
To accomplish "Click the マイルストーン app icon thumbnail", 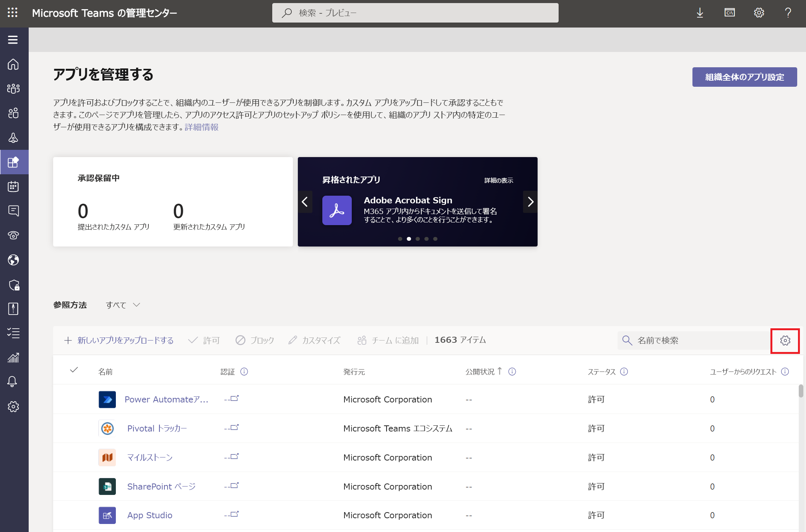I will 107,457.
